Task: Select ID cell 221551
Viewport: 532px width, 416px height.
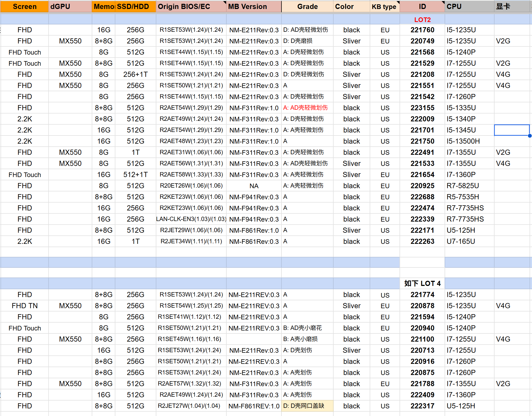Action: pos(422,86)
